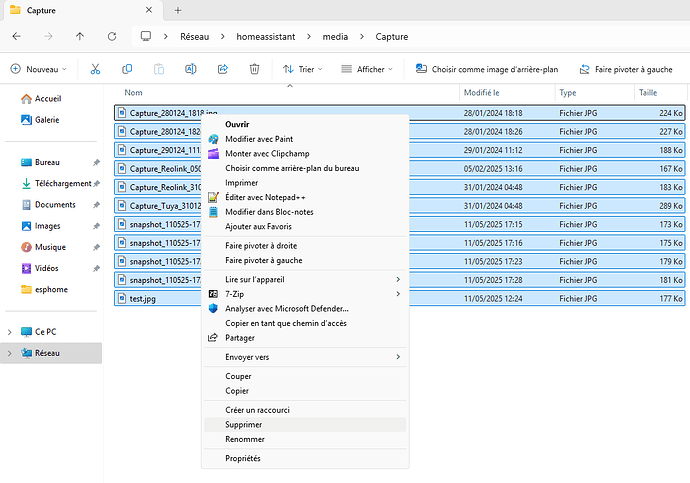
Task: Choose Couper in context menu
Action: [305, 376]
